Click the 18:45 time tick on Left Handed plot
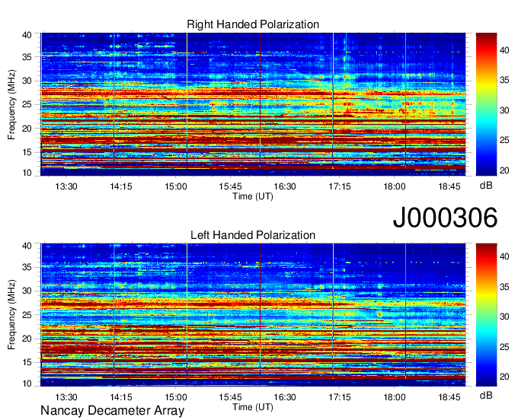Image resolution: width=518 pixels, height=420 pixels. pos(449,397)
